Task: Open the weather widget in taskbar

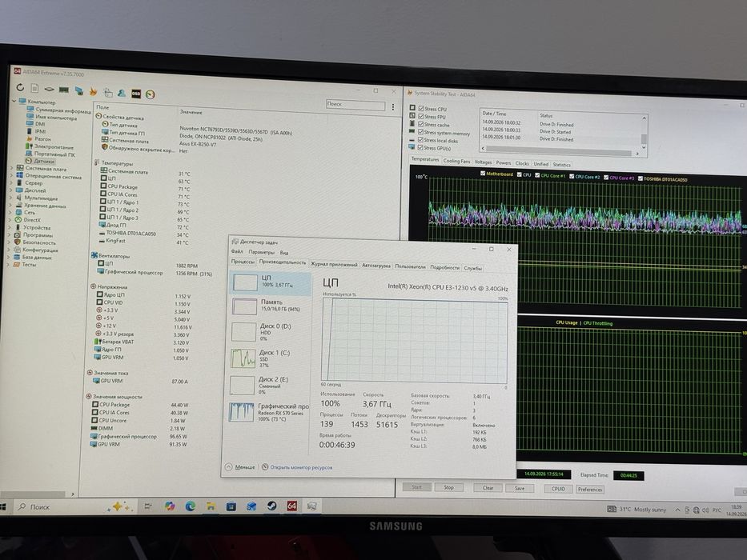Action: (636, 509)
